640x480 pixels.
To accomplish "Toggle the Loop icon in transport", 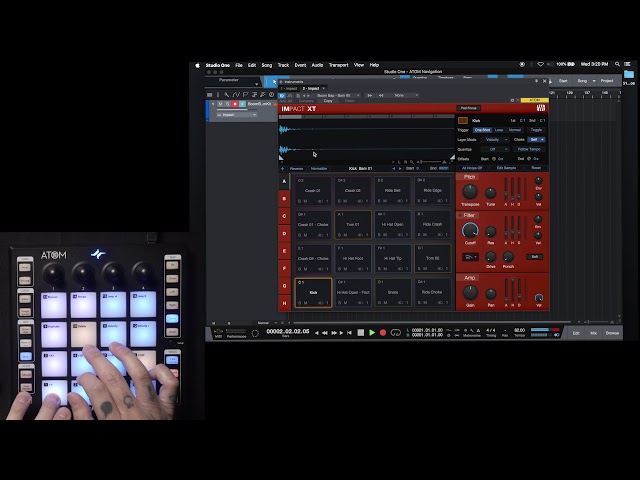I will [396, 333].
